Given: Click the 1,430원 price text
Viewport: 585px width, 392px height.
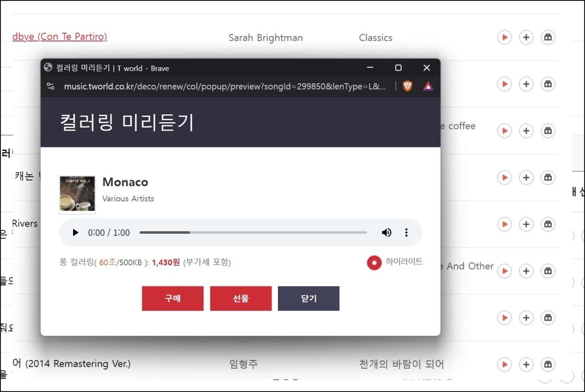Looking at the screenshot, I should click(166, 262).
